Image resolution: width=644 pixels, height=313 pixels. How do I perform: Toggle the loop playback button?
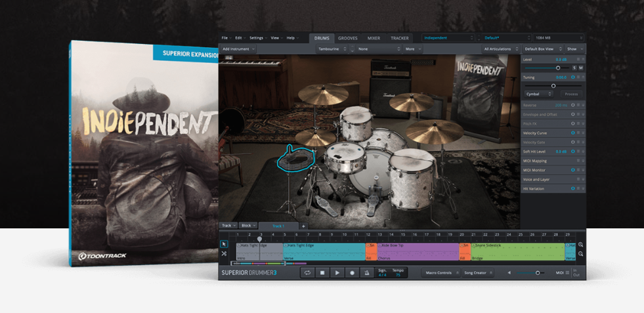(307, 272)
